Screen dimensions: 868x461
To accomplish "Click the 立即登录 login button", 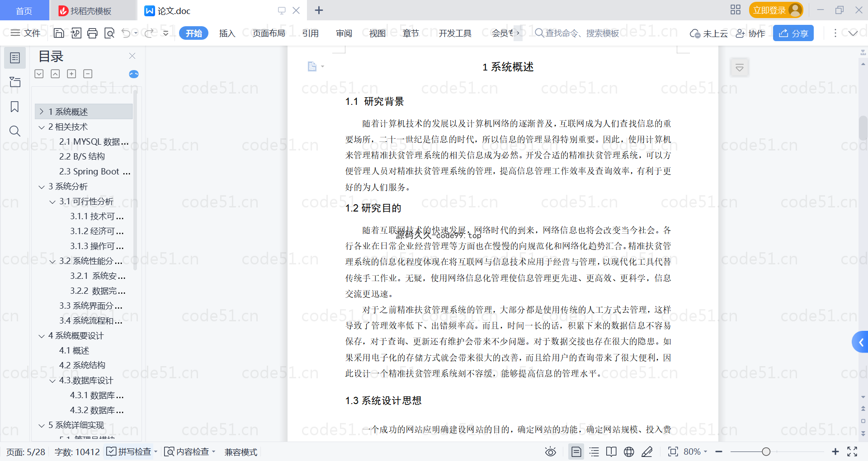I will point(776,10).
